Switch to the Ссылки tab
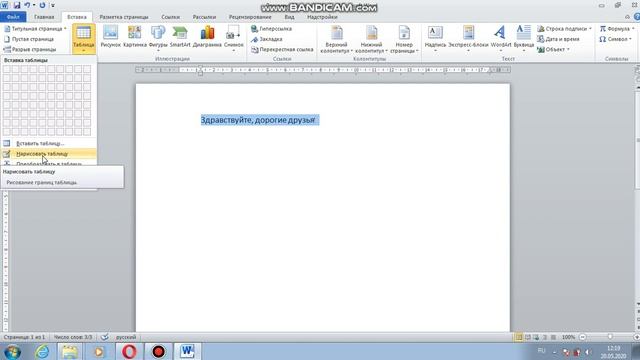This screenshot has height=360, width=640. pyautogui.click(x=170, y=17)
